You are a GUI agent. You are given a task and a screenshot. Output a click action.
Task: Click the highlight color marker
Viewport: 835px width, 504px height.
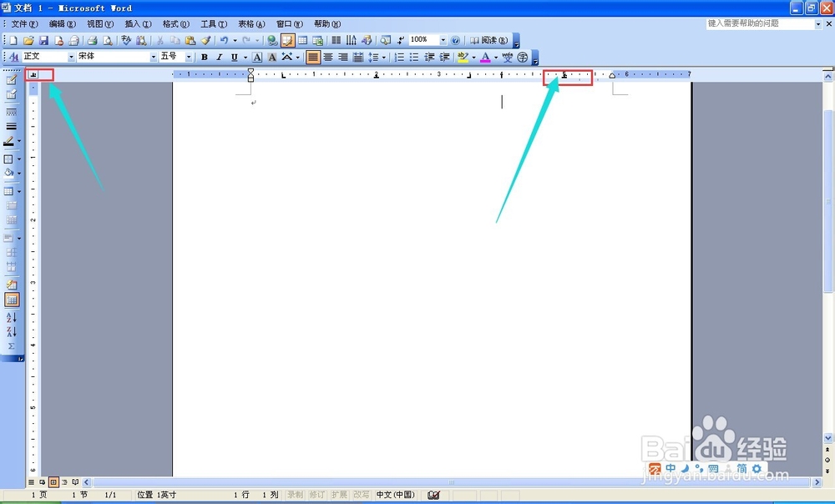pos(463,57)
